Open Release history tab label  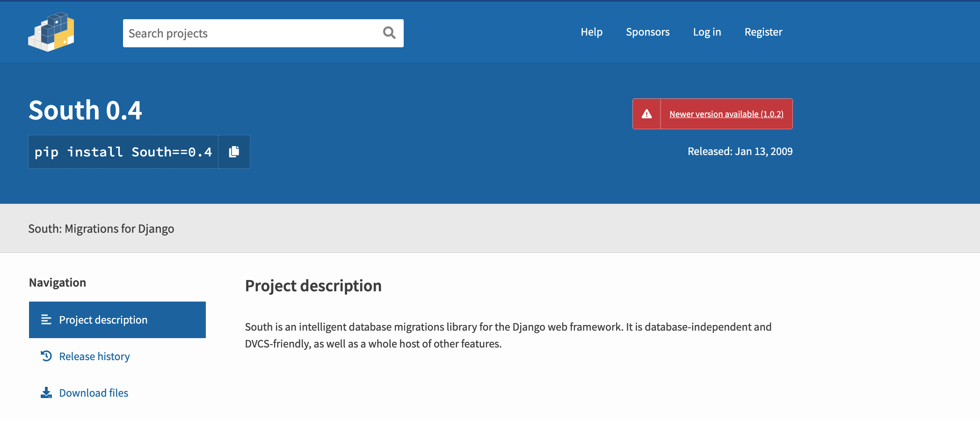coord(94,356)
